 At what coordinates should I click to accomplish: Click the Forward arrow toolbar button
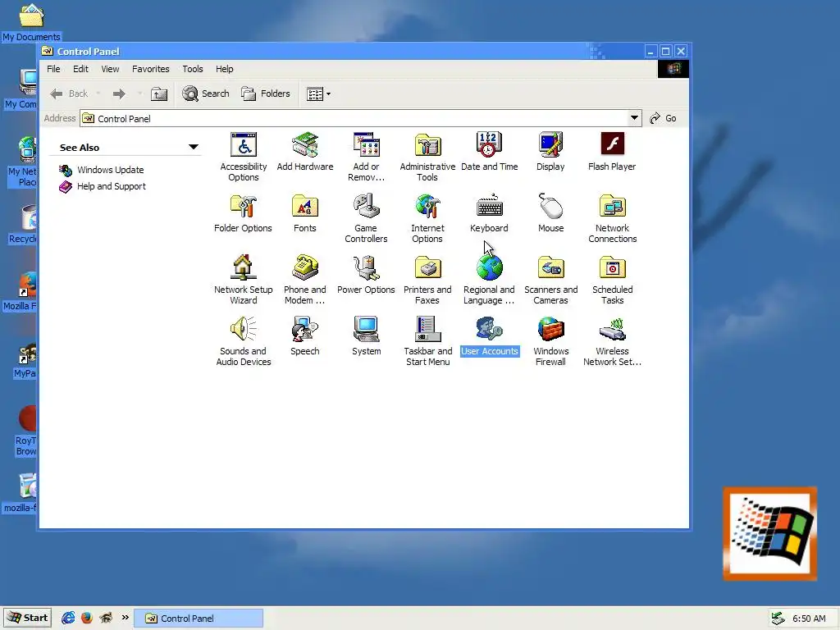click(x=119, y=94)
